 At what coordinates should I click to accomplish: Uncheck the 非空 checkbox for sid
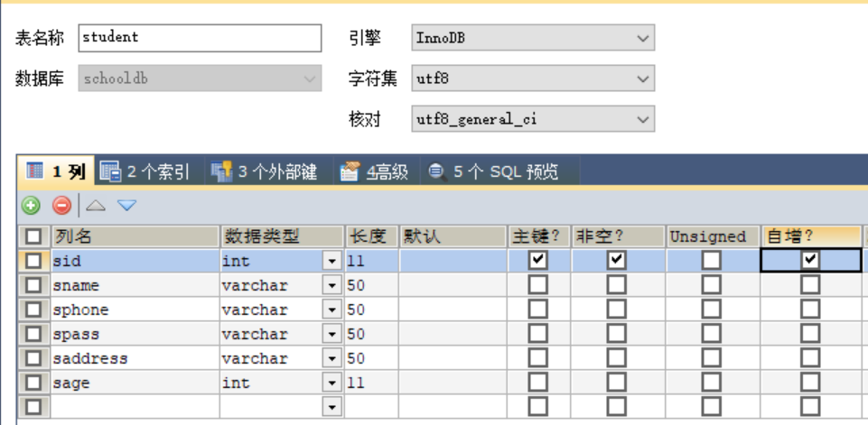616,260
